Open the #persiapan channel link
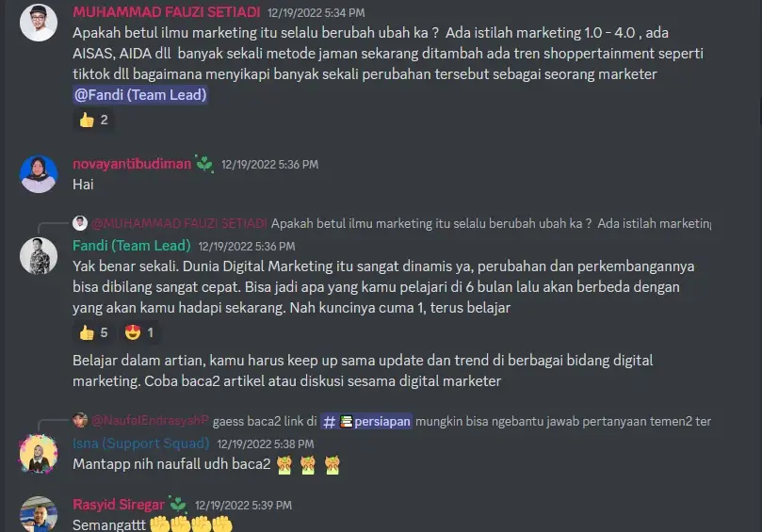Viewport: 762px width, 532px height. tap(366, 421)
